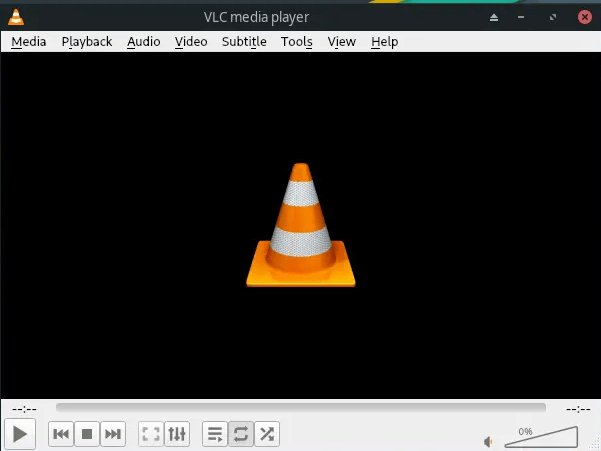The height and width of the screenshot is (451, 601).
Task: Open the View menu
Action: tap(342, 41)
